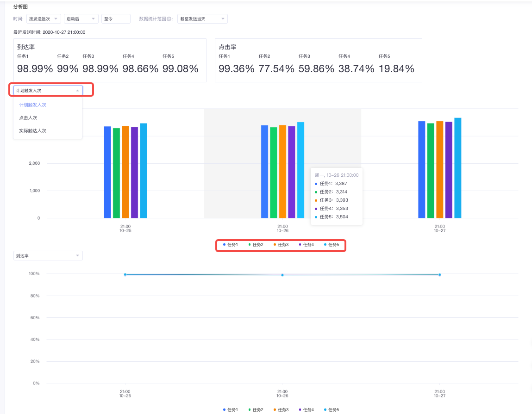Screen dimensions: 532x414
Task: Click the line chart data point at 10-27
Action: [x=439, y=275]
